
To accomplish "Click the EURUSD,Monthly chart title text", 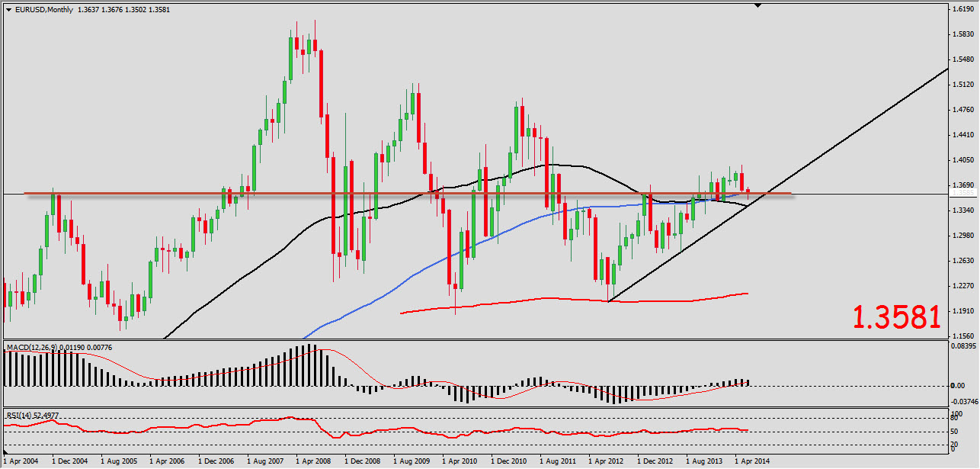I will [43, 10].
